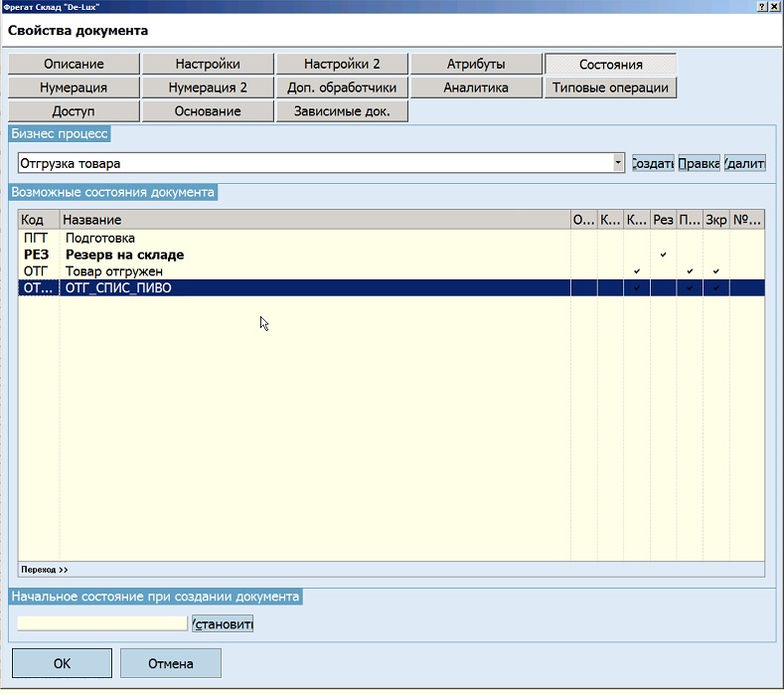Image resolution: width=784 pixels, height=694 pixels.
Task: Click the Создать button
Action: pos(653,163)
